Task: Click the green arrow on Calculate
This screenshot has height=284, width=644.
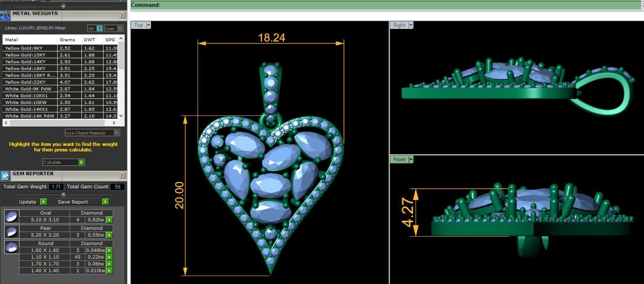Action: click(x=81, y=162)
